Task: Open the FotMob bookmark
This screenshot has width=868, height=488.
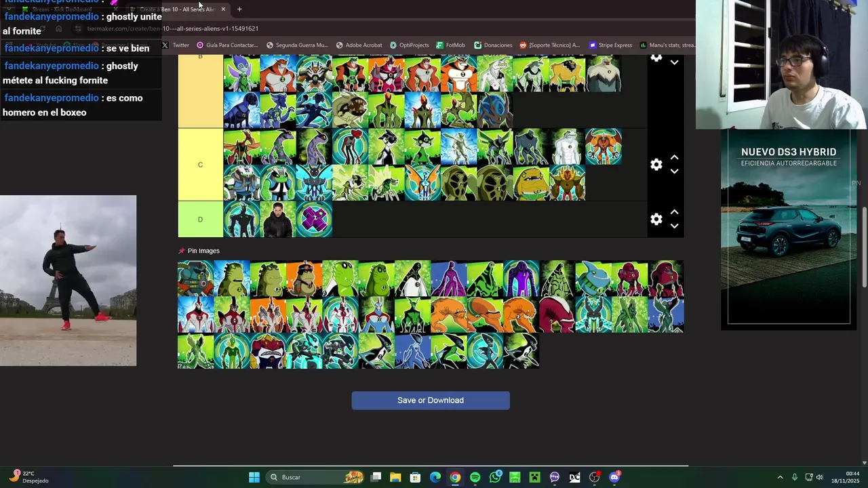Action: [451, 45]
